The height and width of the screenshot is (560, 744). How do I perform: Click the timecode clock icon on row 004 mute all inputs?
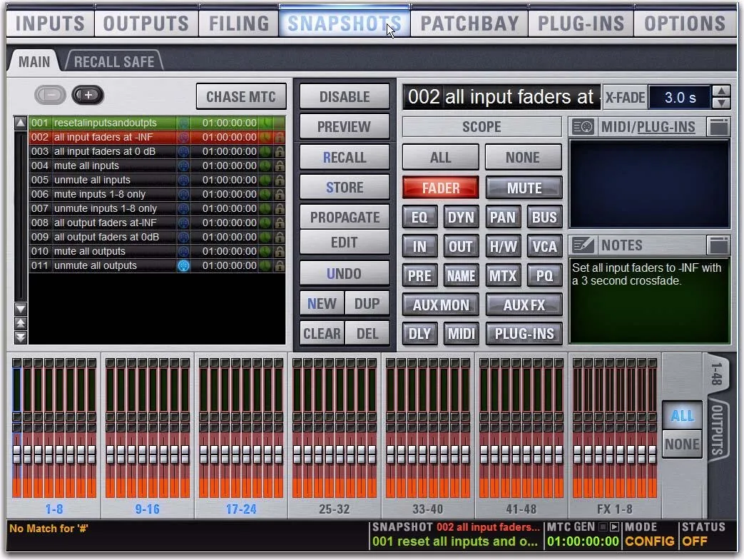coord(265,166)
